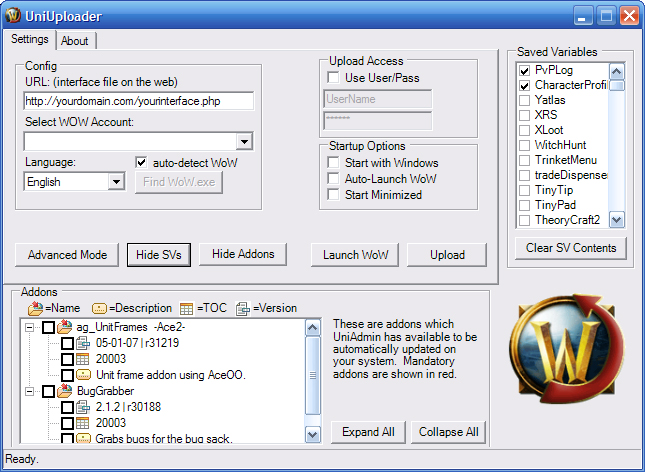Click the Find WoW.exe button
This screenshot has width=645, height=472.
coord(179,182)
